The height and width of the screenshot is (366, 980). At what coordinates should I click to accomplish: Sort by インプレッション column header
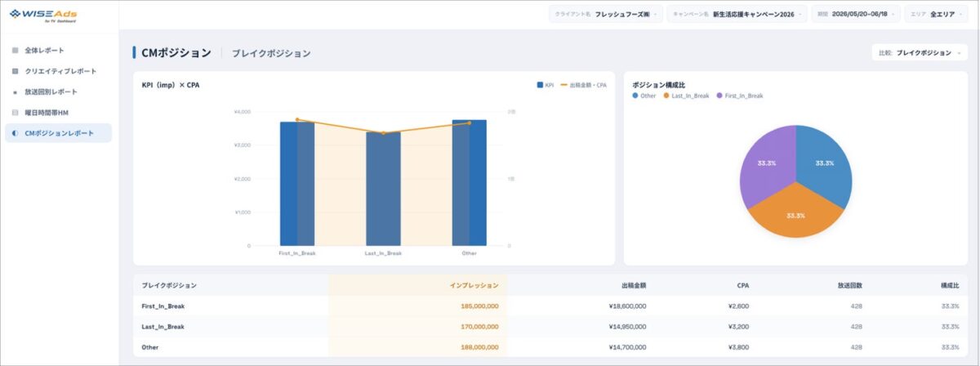point(474,285)
